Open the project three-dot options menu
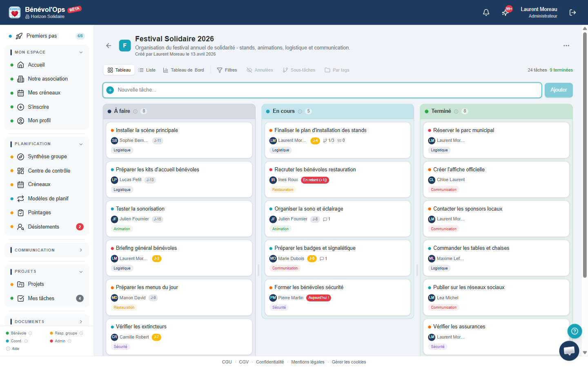The height and width of the screenshot is (368, 588). pos(566,46)
